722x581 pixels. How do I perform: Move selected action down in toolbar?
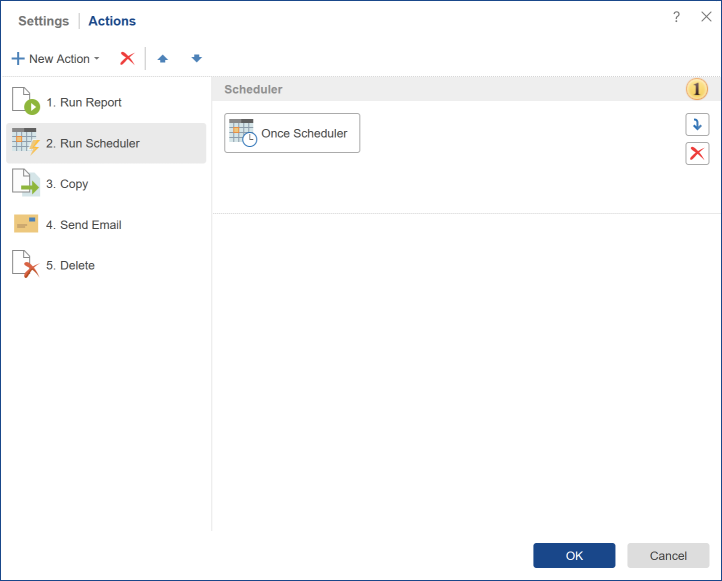[x=197, y=59]
